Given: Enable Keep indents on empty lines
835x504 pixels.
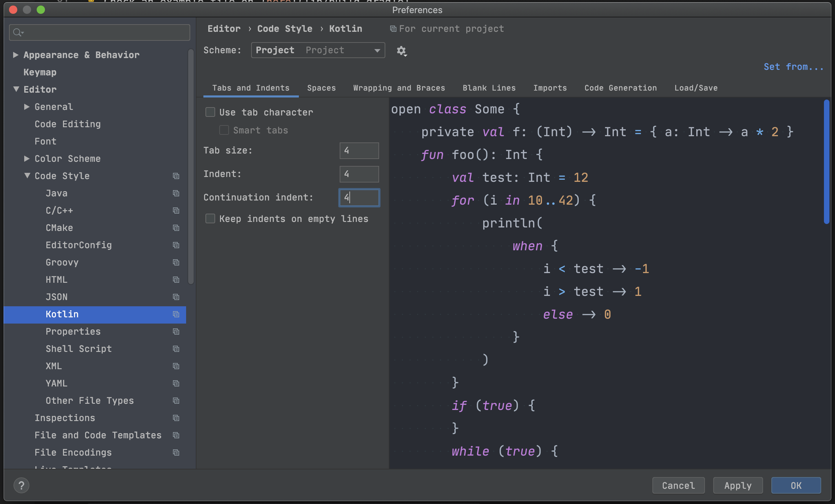Looking at the screenshot, I should coord(210,218).
